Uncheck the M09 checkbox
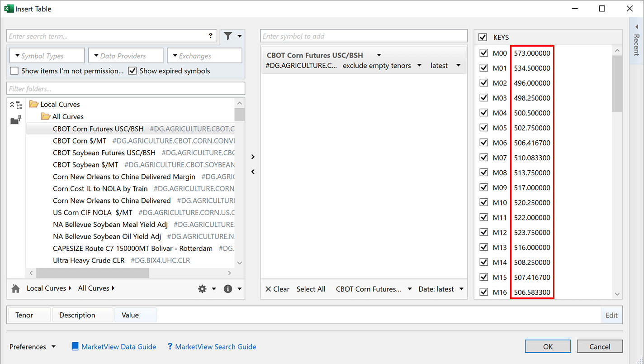Image resolution: width=644 pixels, height=364 pixels. pyautogui.click(x=484, y=187)
